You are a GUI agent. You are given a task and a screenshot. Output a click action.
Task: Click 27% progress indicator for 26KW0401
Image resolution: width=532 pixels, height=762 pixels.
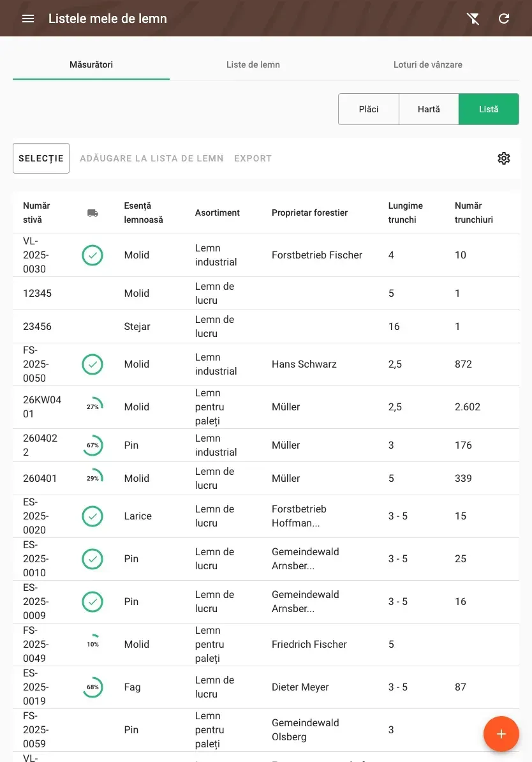tap(92, 407)
